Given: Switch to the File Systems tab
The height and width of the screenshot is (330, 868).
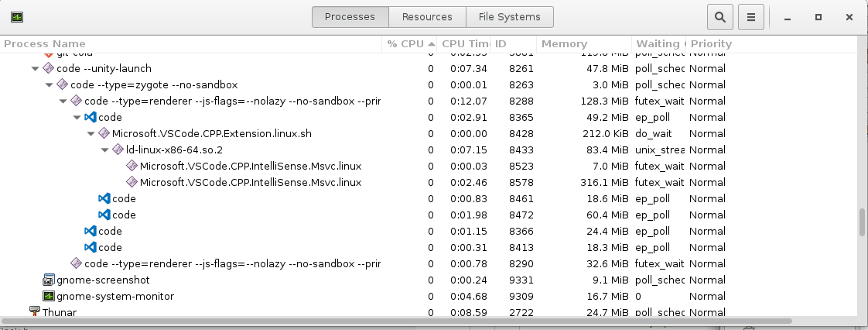Looking at the screenshot, I should [509, 16].
